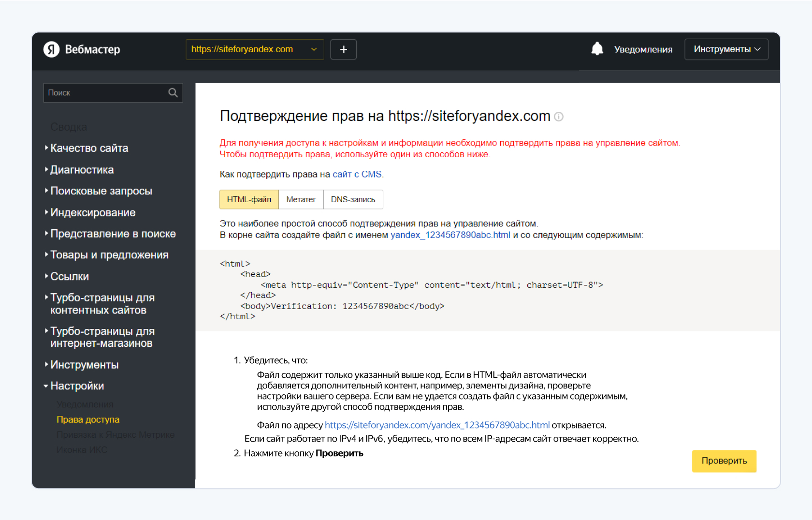This screenshot has height=520, width=812.
Task: Open the https://siteforyandex.com/yandex_1234567890abc.html link
Action: [437, 425]
